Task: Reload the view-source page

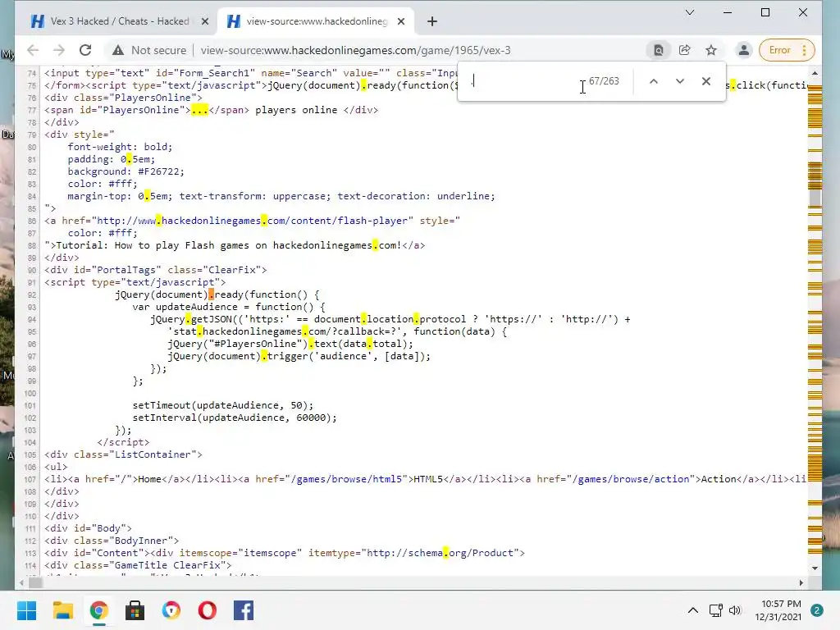Action: pyautogui.click(x=85, y=50)
